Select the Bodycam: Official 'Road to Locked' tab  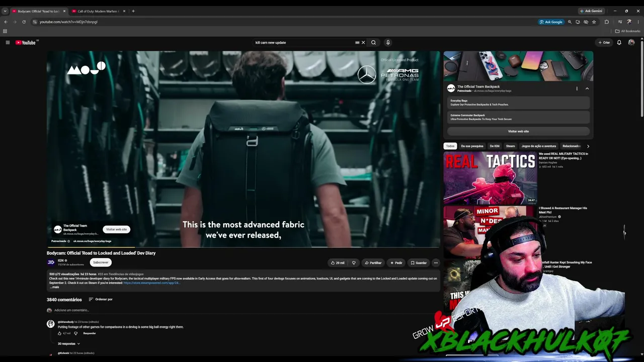pos(38,11)
